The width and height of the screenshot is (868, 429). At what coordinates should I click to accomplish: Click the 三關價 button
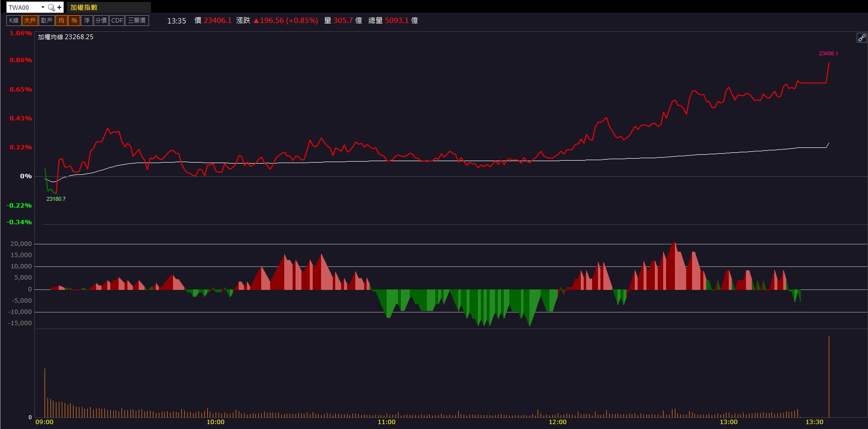coord(137,21)
